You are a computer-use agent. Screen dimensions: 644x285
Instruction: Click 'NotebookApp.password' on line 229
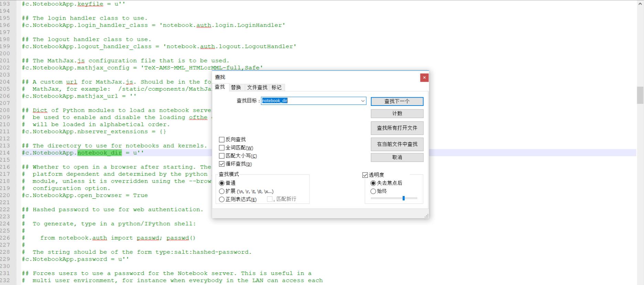pyautogui.click(x=70, y=259)
